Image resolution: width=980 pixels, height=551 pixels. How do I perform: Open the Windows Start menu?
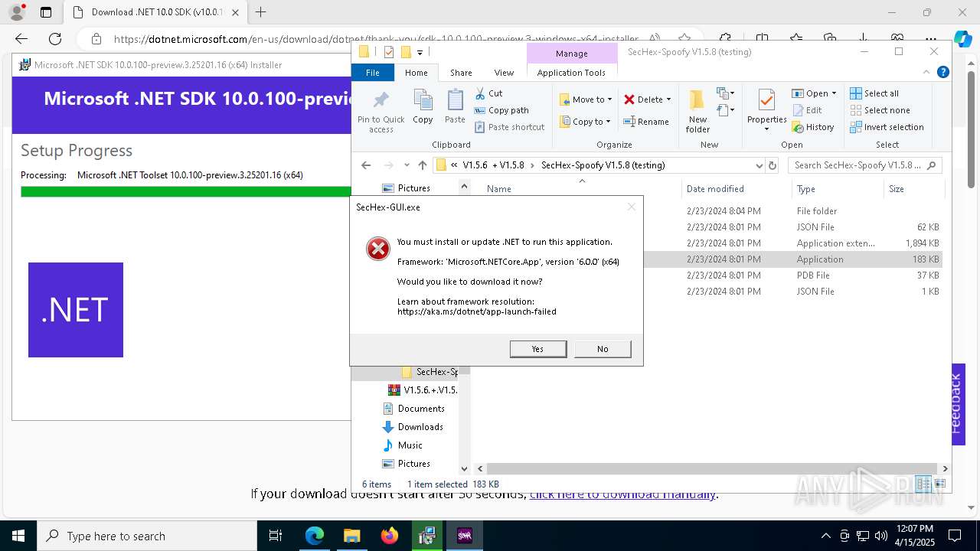[x=18, y=536]
